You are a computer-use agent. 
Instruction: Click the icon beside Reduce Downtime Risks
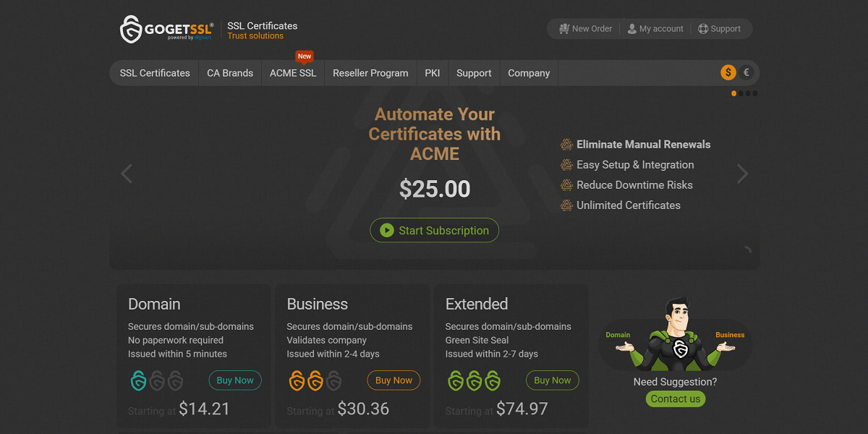(566, 185)
